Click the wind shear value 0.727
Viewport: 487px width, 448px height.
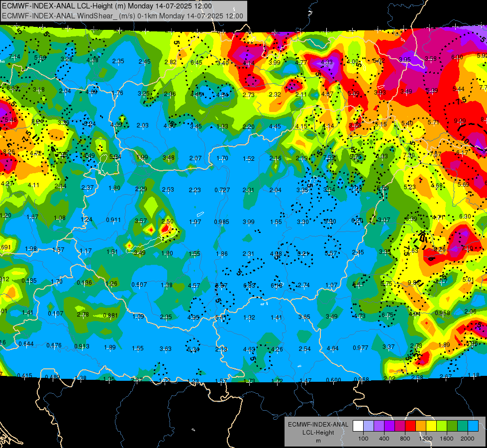click(222, 190)
